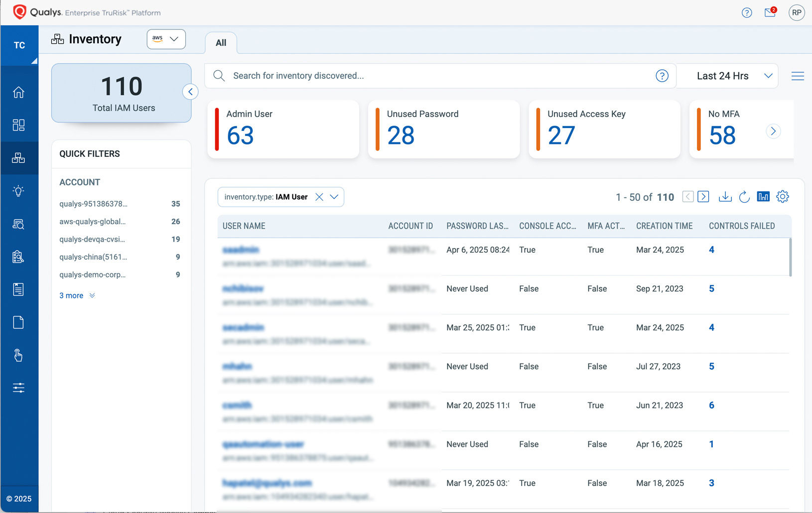The image size is (812, 513).
Task: Sort by CREATION TIME column
Action: [664, 226]
